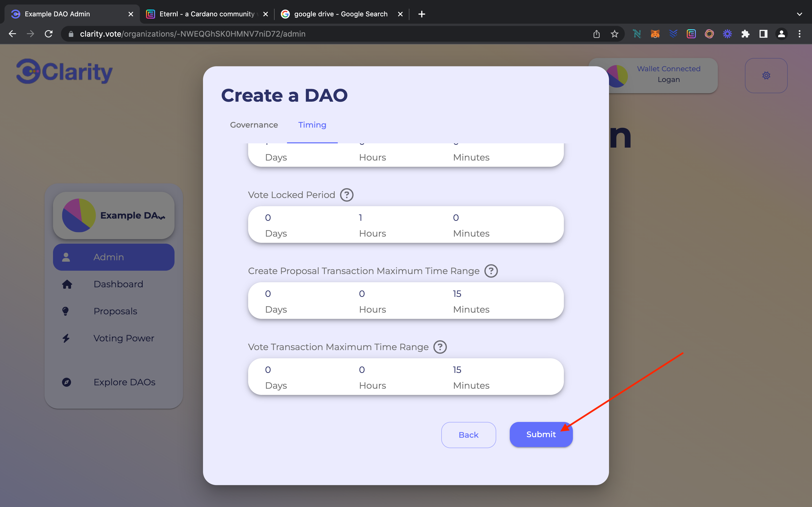Click the Back button
Image resolution: width=812 pixels, height=507 pixels.
click(468, 435)
